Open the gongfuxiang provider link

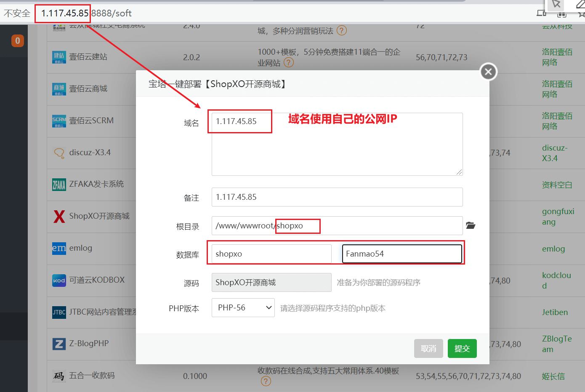[558, 217]
